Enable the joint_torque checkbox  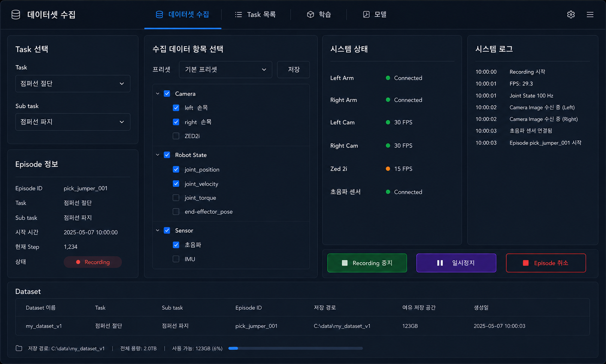176,198
